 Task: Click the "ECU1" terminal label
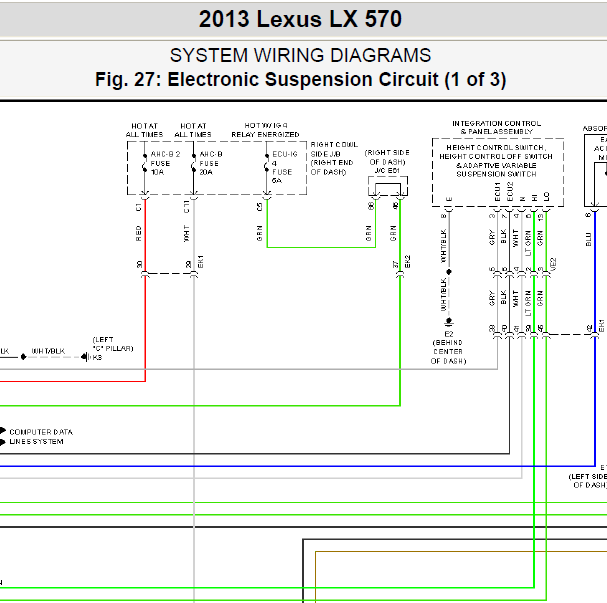tap(497, 192)
